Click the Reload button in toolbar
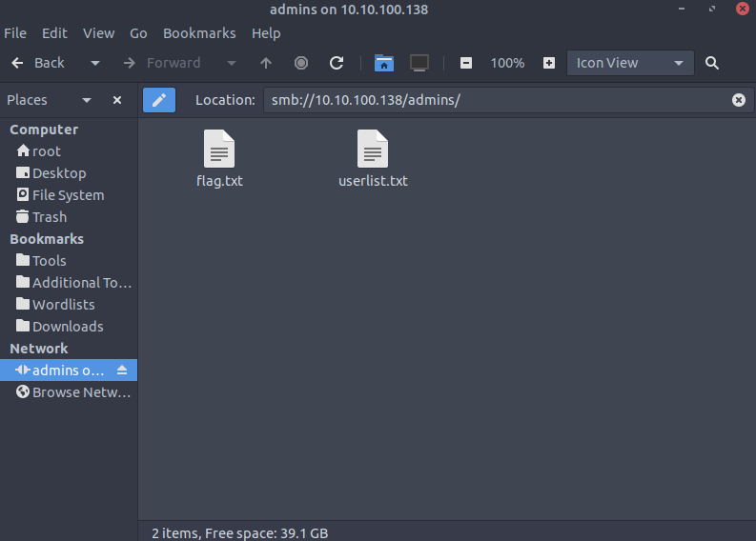The width and height of the screenshot is (756, 541). coord(337,63)
